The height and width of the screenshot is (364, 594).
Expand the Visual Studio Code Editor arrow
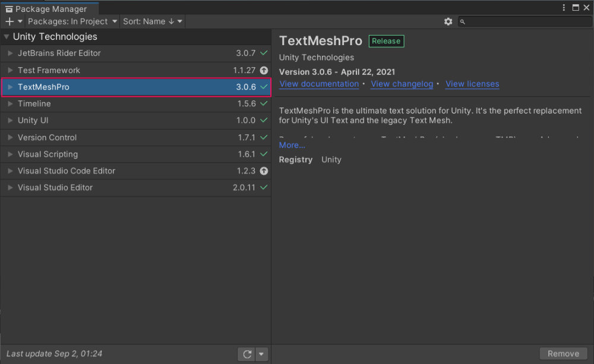(x=10, y=171)
